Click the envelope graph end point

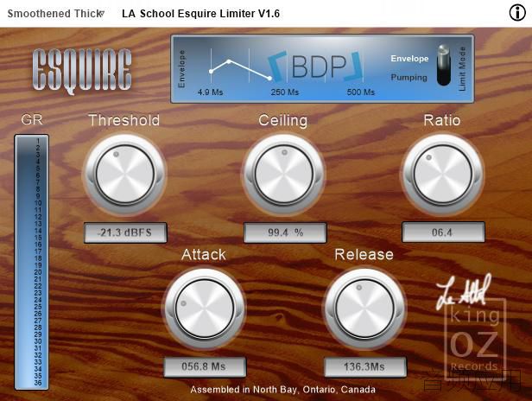[x=269, y=79]
